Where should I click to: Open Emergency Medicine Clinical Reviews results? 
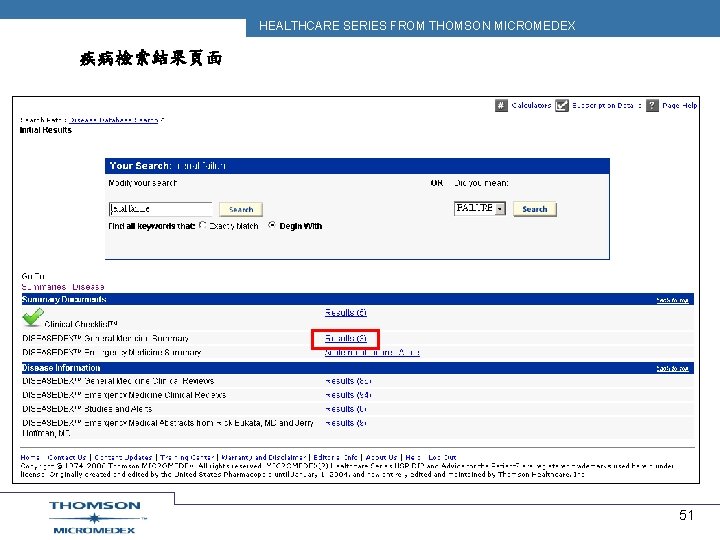(x=348, y=395)
